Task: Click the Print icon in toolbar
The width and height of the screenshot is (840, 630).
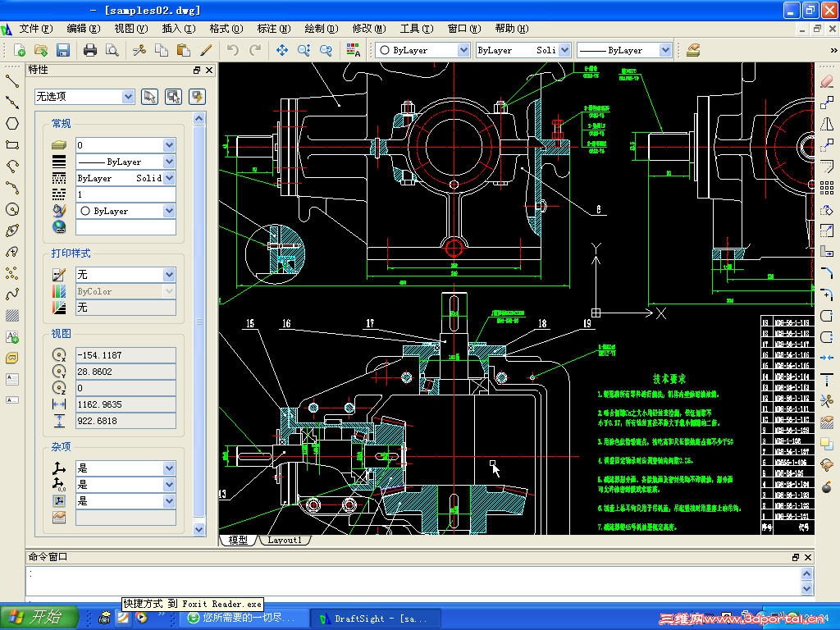Action: pyautogui.click(x=90, y=50)
